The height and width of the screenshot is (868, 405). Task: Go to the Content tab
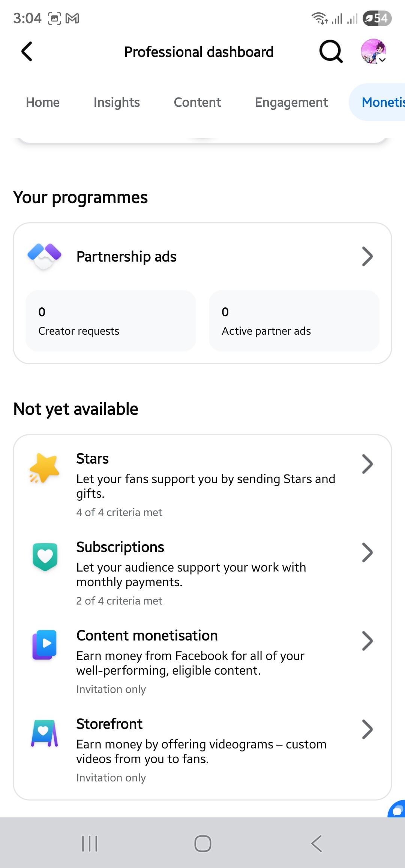[197, 102]
